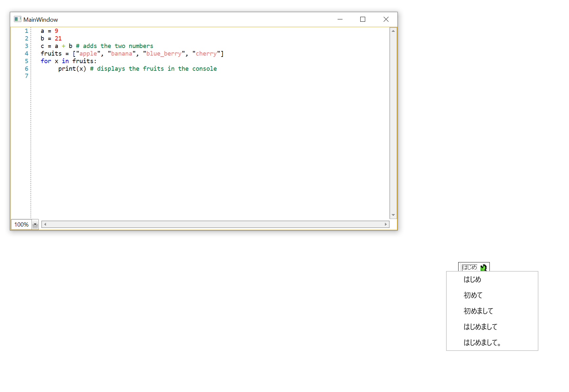The image size is (569, 392).
Task: Click the horizontal scrollbar track
Action: pos(215,224)
